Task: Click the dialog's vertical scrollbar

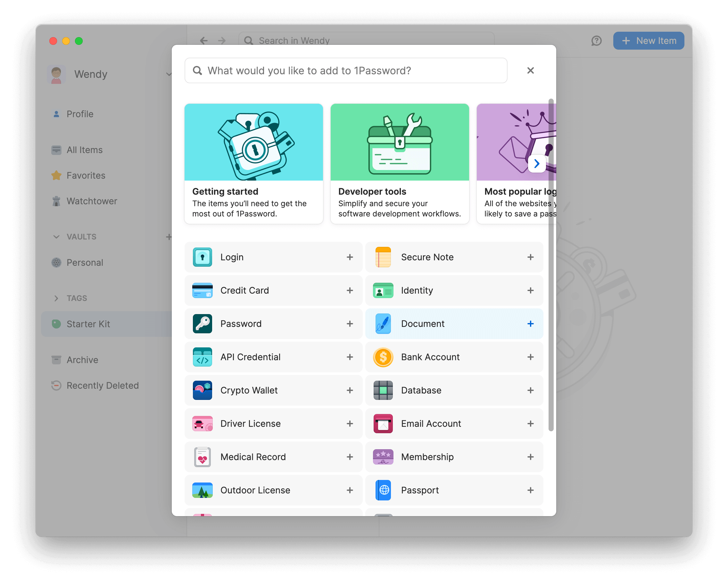Action: (551, 265)
